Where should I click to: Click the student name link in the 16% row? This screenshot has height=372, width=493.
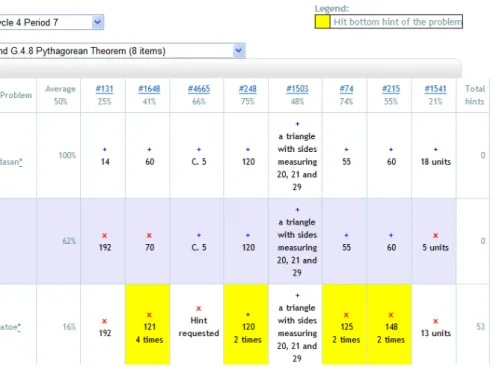tap(11, 327)
